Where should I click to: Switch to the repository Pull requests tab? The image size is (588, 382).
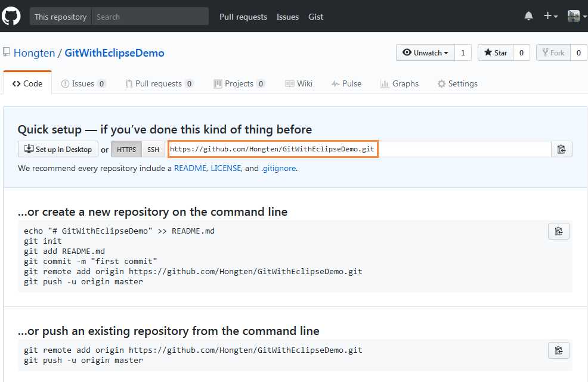159,83
